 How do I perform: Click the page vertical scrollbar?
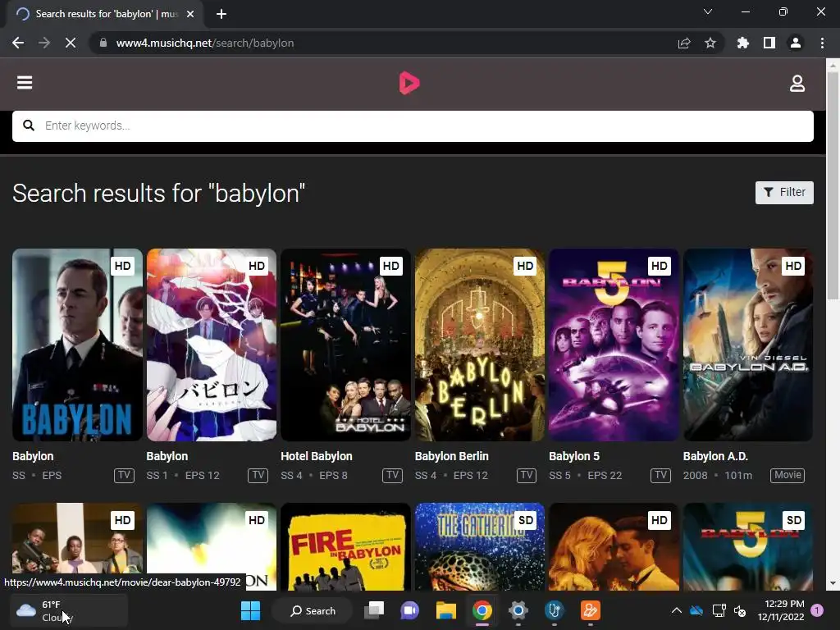[x=833, y=186]
